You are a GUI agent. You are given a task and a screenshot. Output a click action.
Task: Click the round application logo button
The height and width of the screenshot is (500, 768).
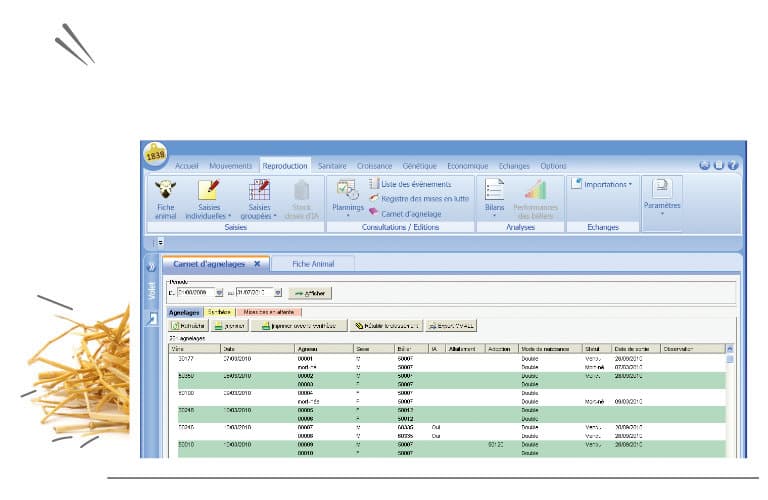pyautogui.click(x=155, y=154)
